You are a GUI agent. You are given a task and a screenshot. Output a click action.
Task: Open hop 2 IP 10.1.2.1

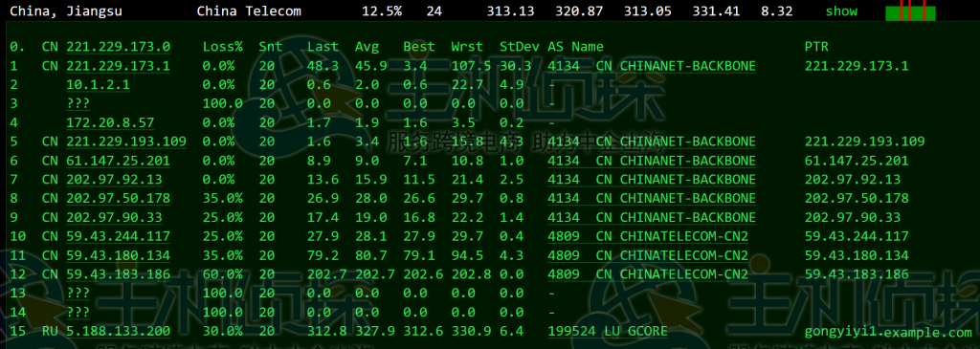(99, 85)
